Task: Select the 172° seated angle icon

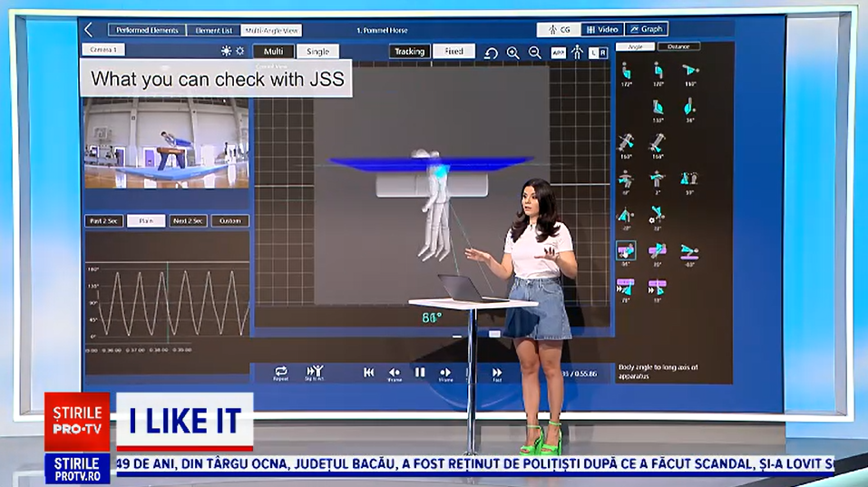Action: pyautogui.click(x=626, y=73)
